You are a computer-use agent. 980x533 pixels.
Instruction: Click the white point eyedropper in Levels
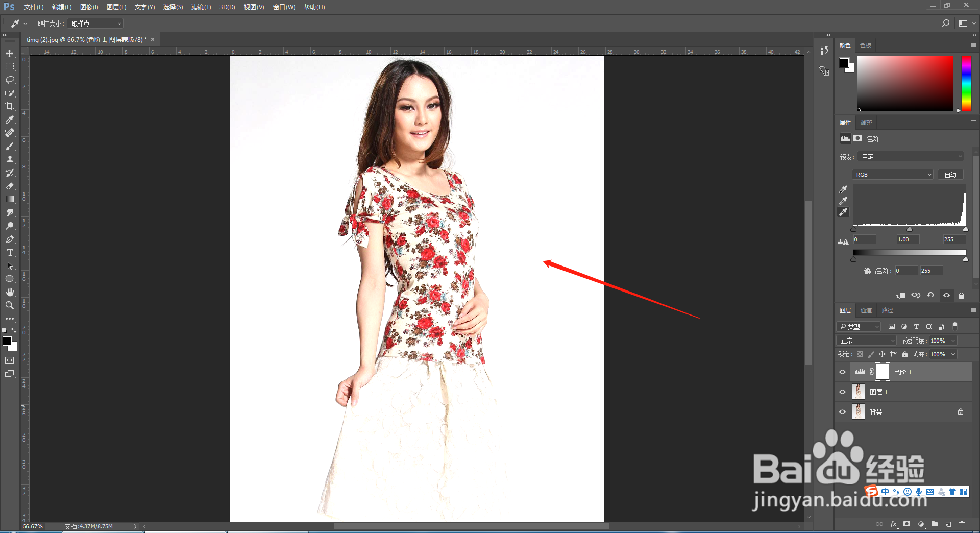843,212
